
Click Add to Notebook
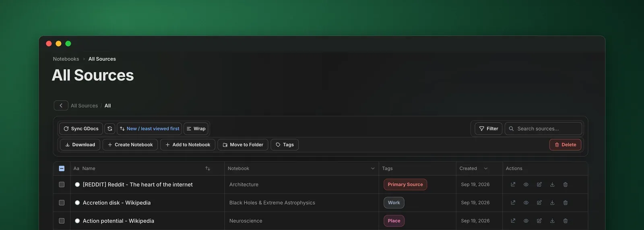tap(188, 145)
